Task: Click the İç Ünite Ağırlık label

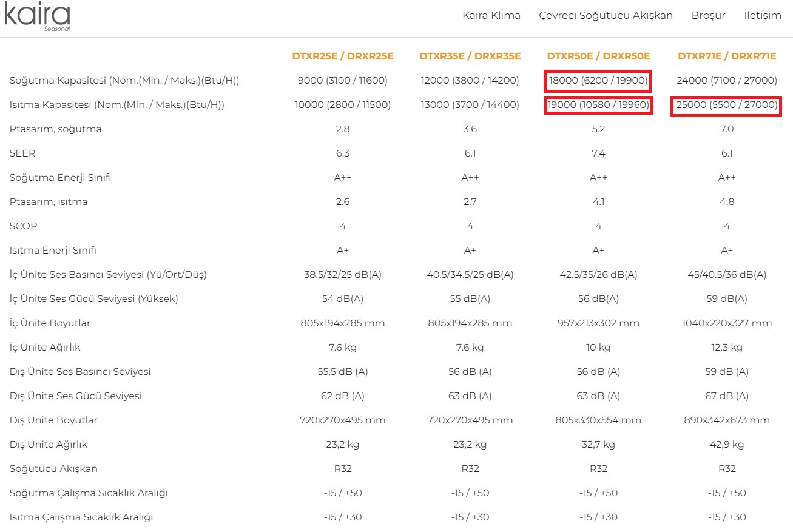Action: tap(45, 348)
